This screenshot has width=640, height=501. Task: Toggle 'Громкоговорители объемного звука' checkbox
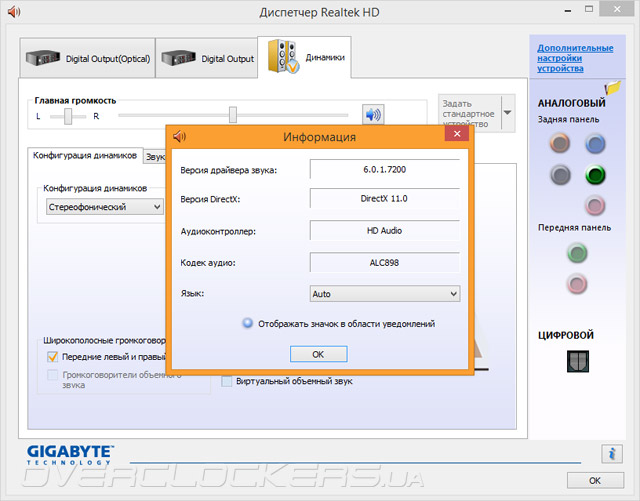point(53,375)
